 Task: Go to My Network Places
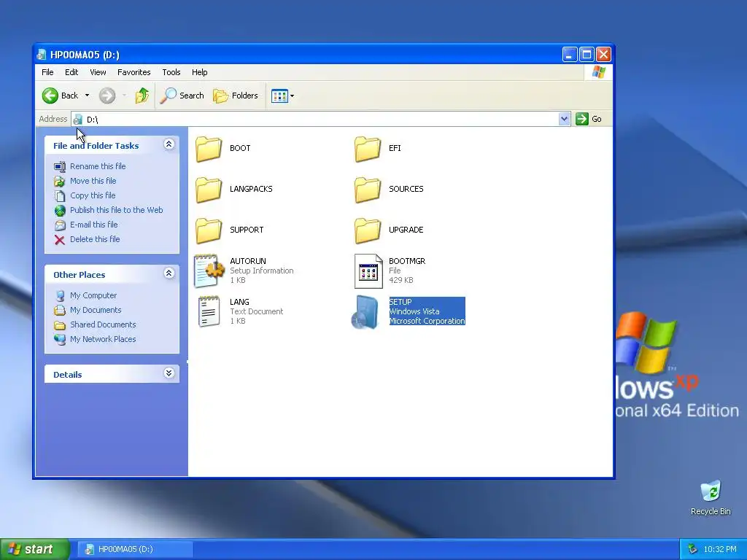click(103, 340)
